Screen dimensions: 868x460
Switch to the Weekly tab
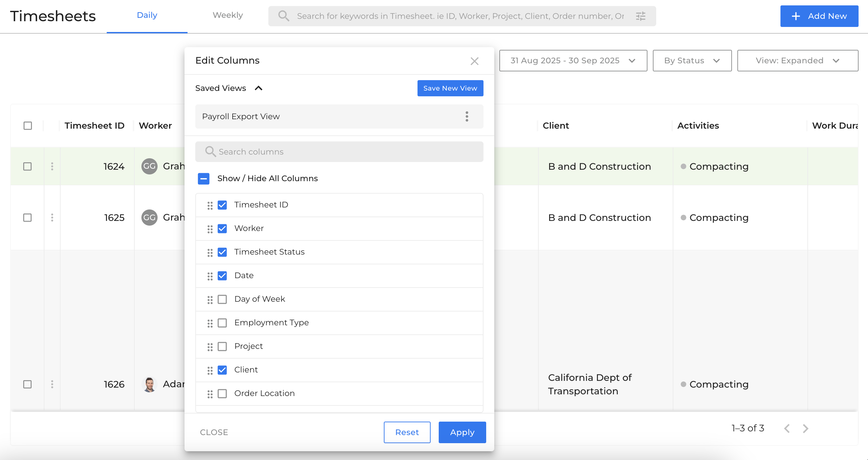(228, 15)
